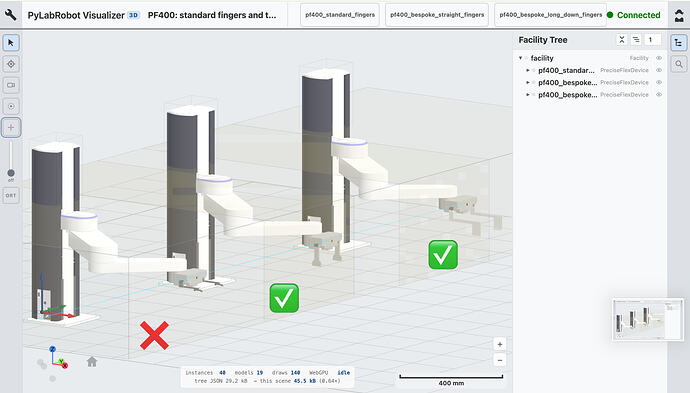This screenshot has width=690, height=393.
Task: Toggle the Facility Tree panel icon
Action: [679, 43]
